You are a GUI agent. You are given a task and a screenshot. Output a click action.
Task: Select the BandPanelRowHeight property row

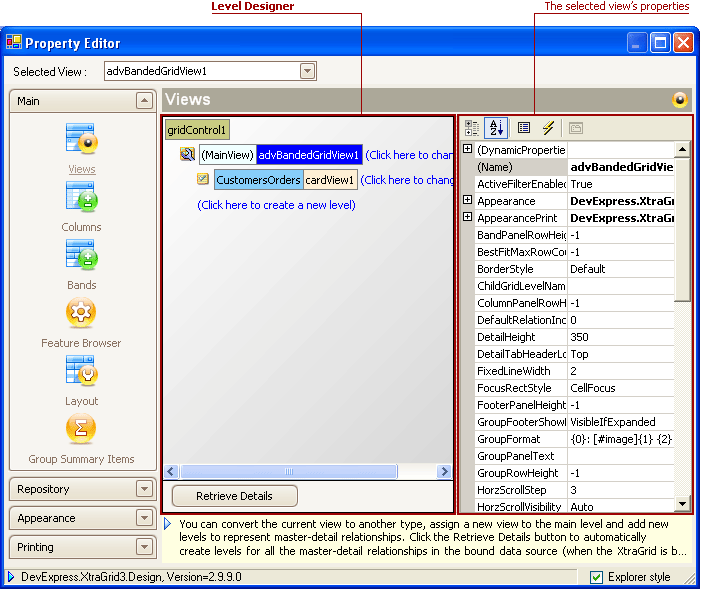click(x=575, y=235)
